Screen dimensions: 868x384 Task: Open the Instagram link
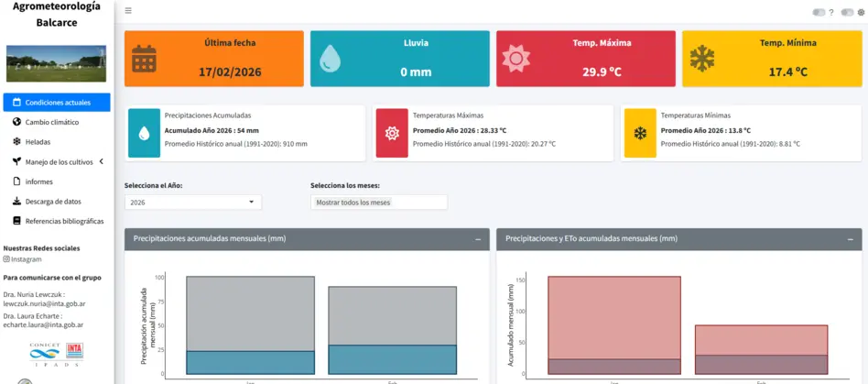point(26,259)
